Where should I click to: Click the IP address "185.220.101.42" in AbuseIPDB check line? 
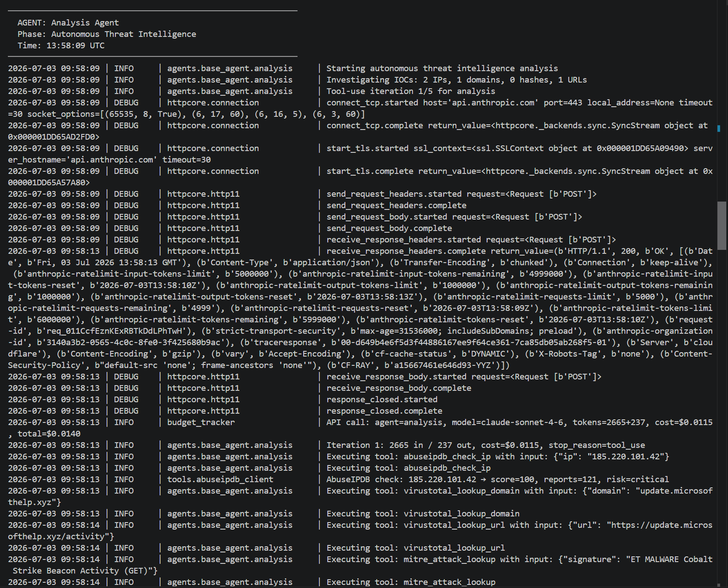tap(442, 479)
